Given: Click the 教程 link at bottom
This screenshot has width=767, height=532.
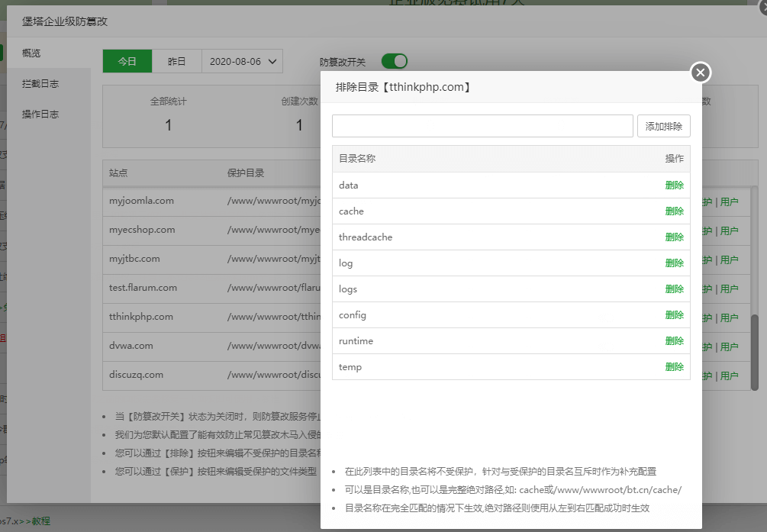Looking at the screenshot, I should tap(41, 521).
